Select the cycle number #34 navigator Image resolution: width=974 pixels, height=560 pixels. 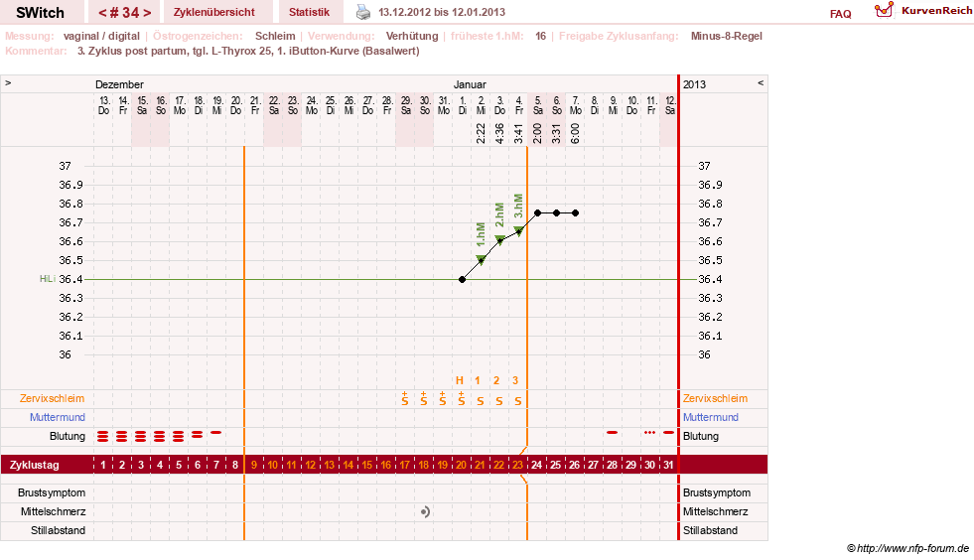[124, 13]
